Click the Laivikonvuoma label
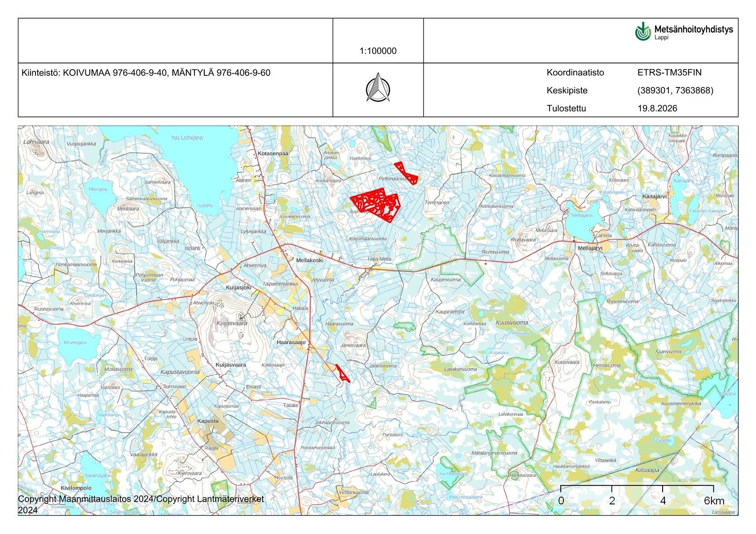756x534 pixels. pos(460,369)
